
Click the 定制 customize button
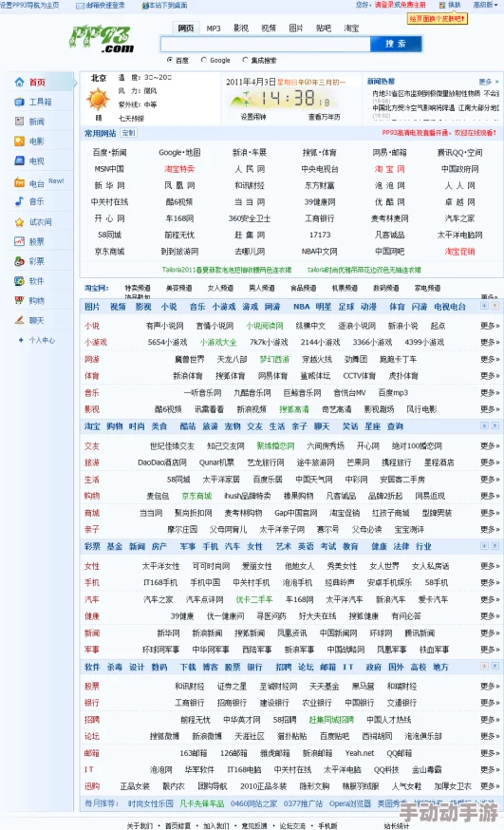128,133
